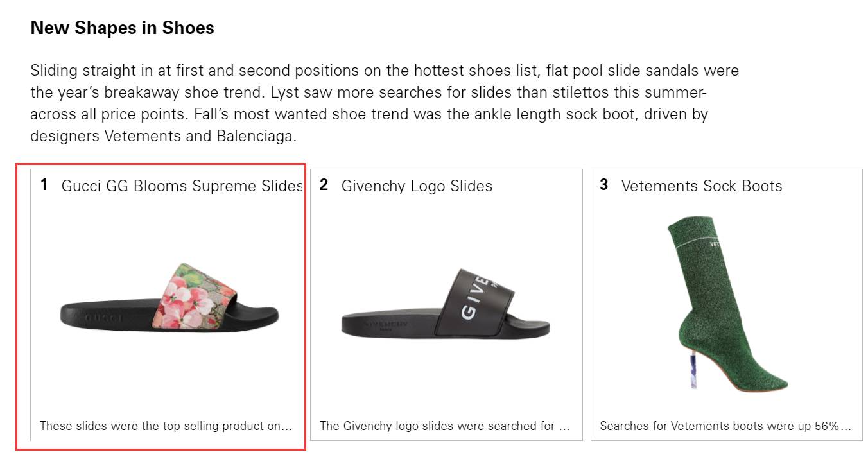Viewport: 868px width, 466px height.
Task: Click the black Givenchy slide product image
Action: click(446, 305)
